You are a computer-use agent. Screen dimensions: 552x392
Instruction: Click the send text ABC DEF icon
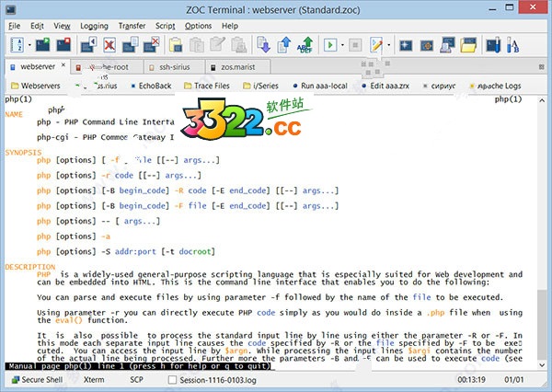tap(305, 45)
